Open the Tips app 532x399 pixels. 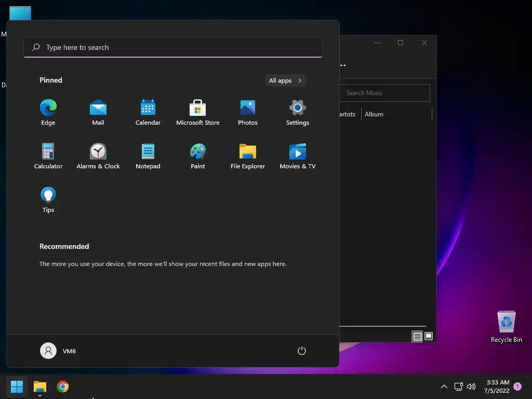click(x=48, y=200)
